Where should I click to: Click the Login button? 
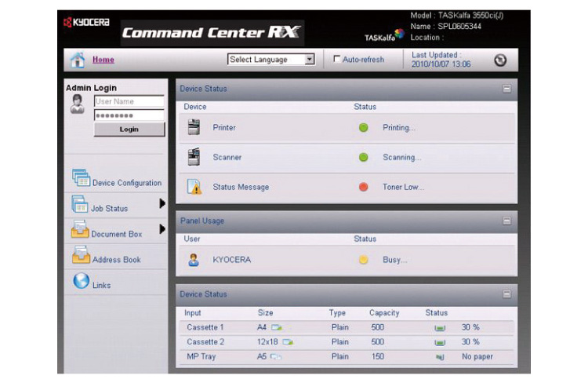(x=129, y=129)
